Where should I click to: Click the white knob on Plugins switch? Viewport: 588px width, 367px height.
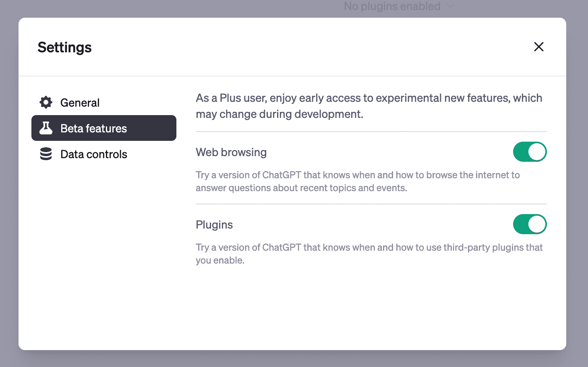pyautogui.click(x=537, y=224)
